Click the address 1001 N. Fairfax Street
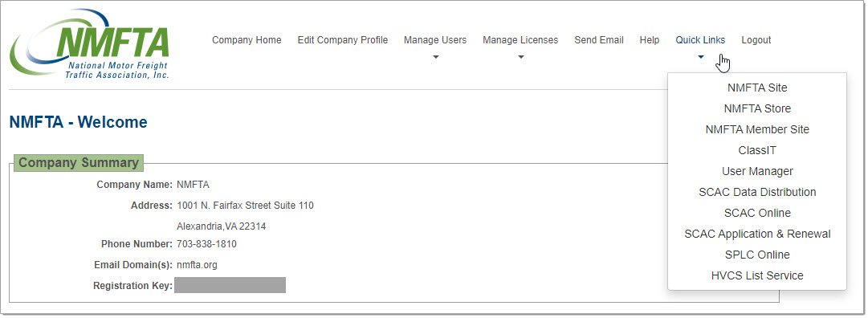868x318 pixels. (x=245, y=206)
